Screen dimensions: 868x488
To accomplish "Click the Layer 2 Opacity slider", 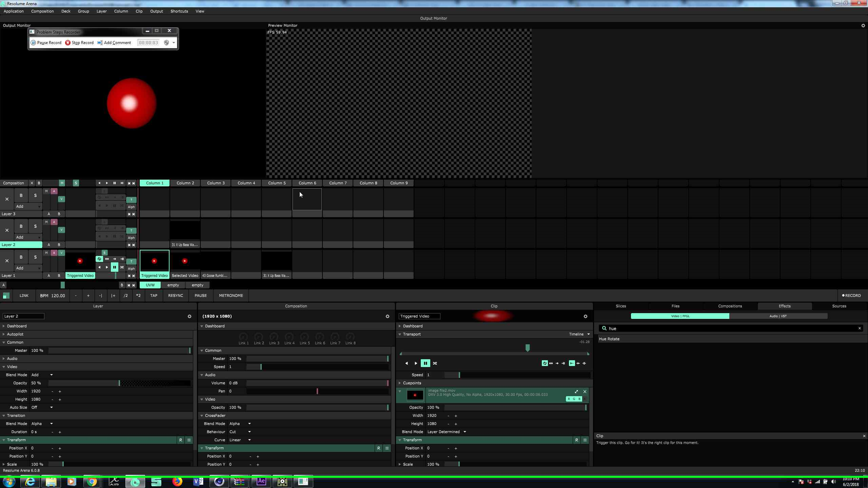I will (x=119, y=383).
